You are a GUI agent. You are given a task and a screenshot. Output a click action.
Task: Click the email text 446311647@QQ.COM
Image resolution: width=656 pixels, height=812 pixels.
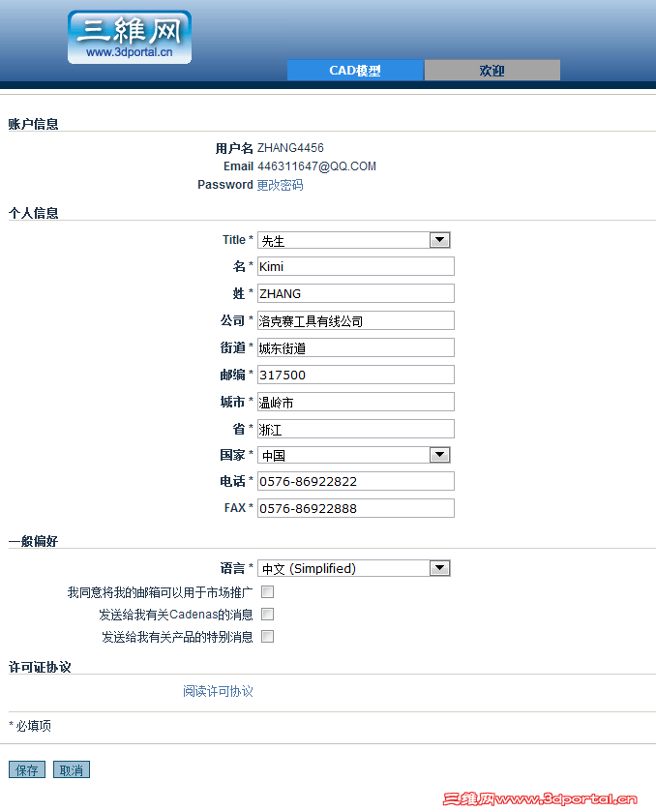pyautogui.click(x=316, y=166)
